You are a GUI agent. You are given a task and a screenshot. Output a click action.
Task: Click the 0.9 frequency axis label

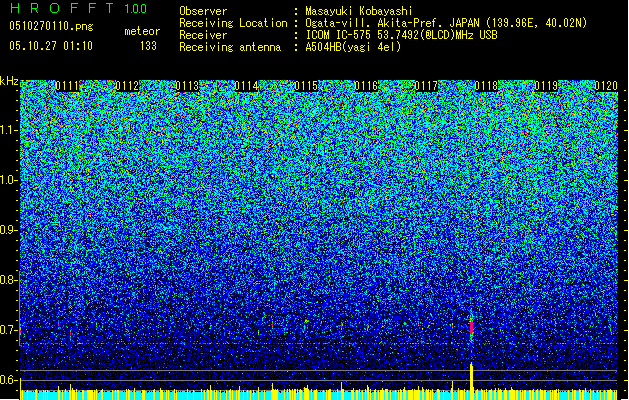(9, 230)
